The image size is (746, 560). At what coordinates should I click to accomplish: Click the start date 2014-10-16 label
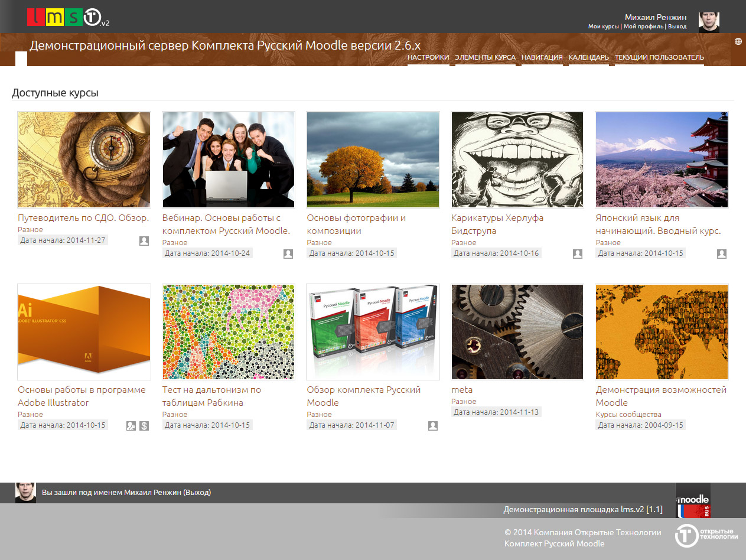[x=496, y=253]
